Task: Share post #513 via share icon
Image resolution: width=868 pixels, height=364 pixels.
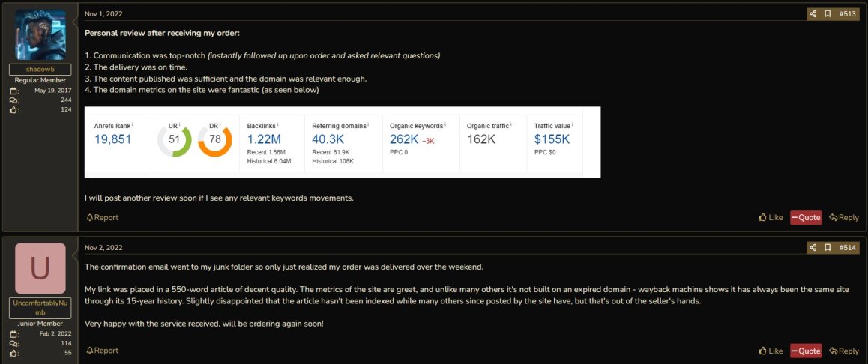Action: (x=813, y=13)
